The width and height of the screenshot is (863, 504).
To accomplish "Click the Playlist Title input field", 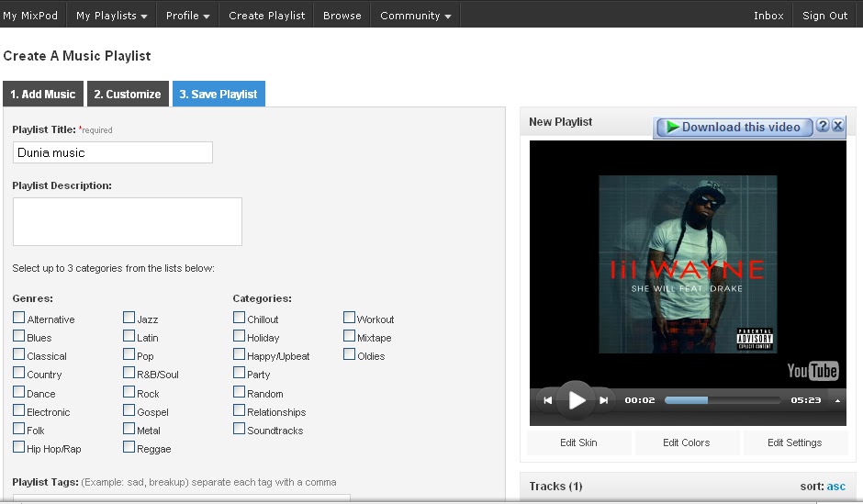I will tap(112, 152).
